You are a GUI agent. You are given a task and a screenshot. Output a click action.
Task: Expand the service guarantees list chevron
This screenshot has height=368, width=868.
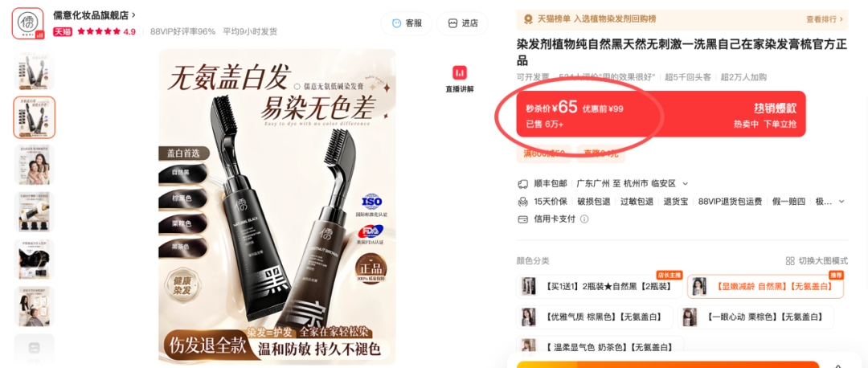pyautogui.click(x=842, y=201)
